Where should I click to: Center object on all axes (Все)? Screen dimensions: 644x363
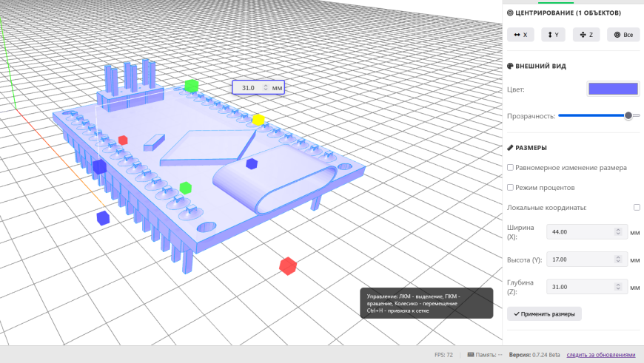[623, 35]
